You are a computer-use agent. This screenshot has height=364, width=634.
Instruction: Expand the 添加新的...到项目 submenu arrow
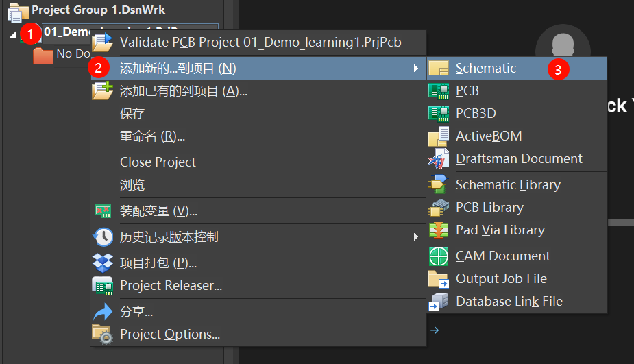(x=415, y=68)
